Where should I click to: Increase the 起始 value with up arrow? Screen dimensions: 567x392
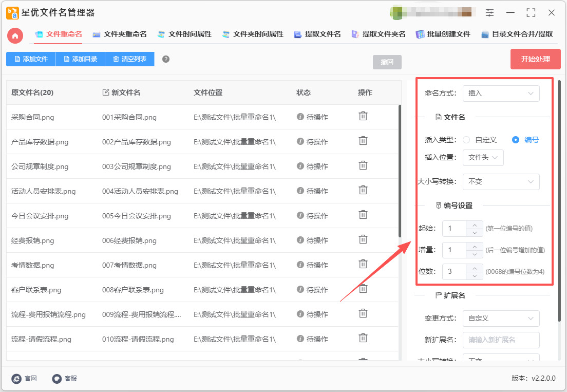coord(474,225)
